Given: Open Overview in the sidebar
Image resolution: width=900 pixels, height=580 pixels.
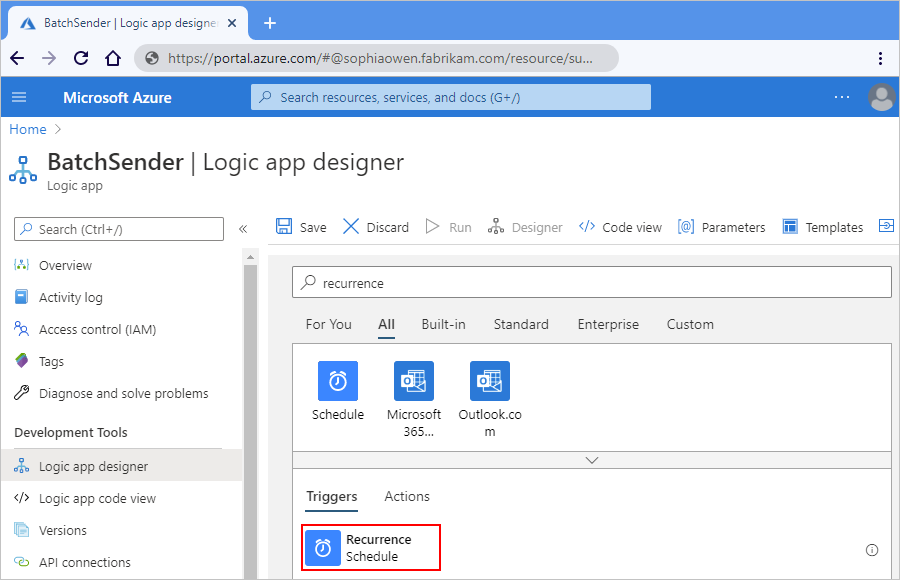Looking at the screenshot, I should (65, 265).
